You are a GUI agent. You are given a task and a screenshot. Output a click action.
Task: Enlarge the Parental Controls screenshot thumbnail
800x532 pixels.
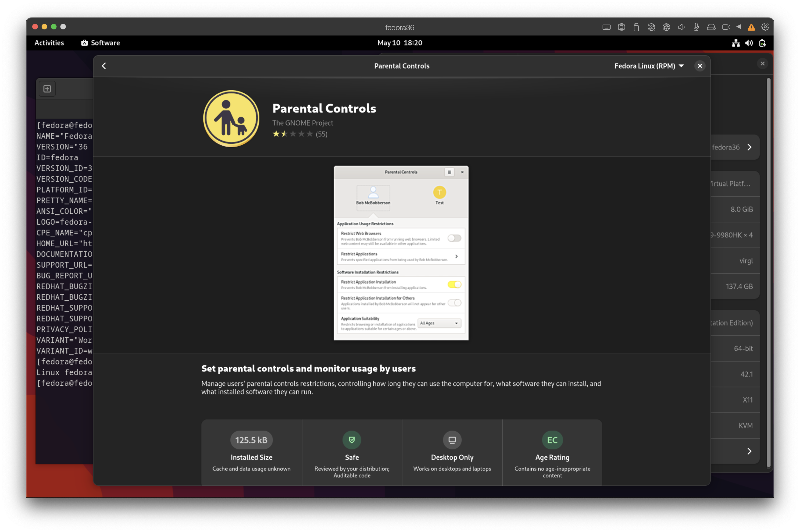click(401, 253)
